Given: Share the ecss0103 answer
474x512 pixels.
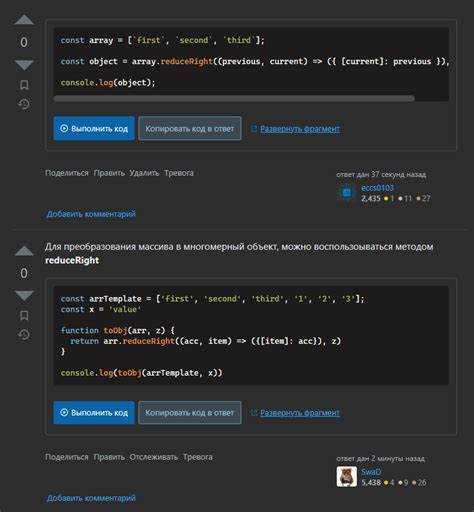Looking at the screenshot, I should coord(67,173).
